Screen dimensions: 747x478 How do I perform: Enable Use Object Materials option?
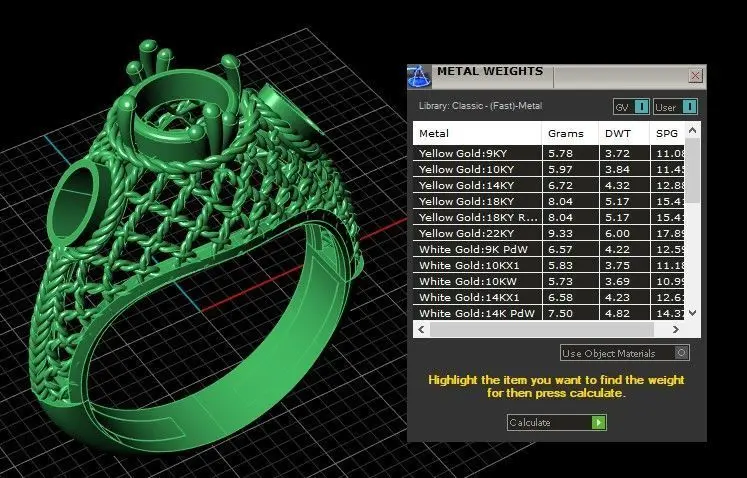625,353
